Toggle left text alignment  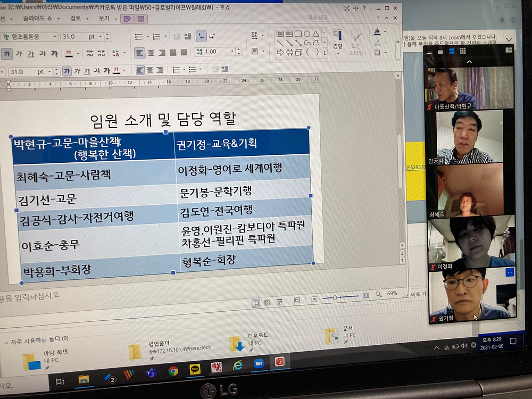coord(139,53)
